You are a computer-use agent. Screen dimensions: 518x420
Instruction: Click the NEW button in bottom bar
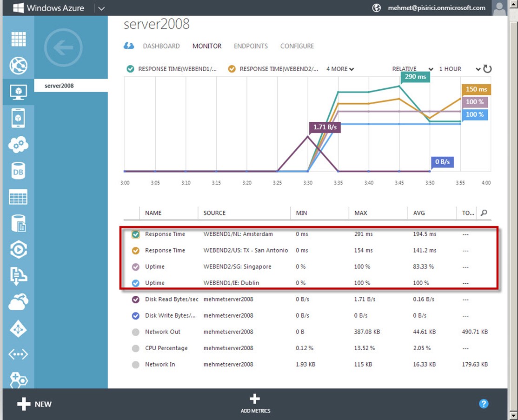(34, 404)
